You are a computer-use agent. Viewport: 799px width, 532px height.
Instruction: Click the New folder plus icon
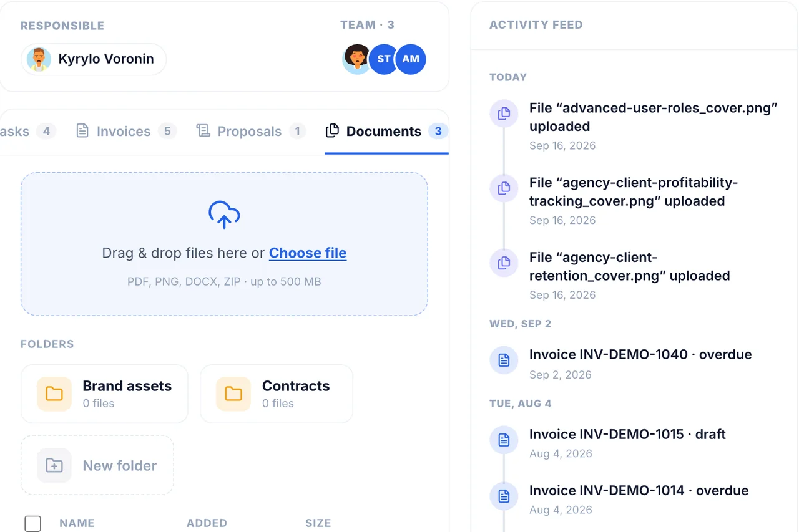point(54,465)
